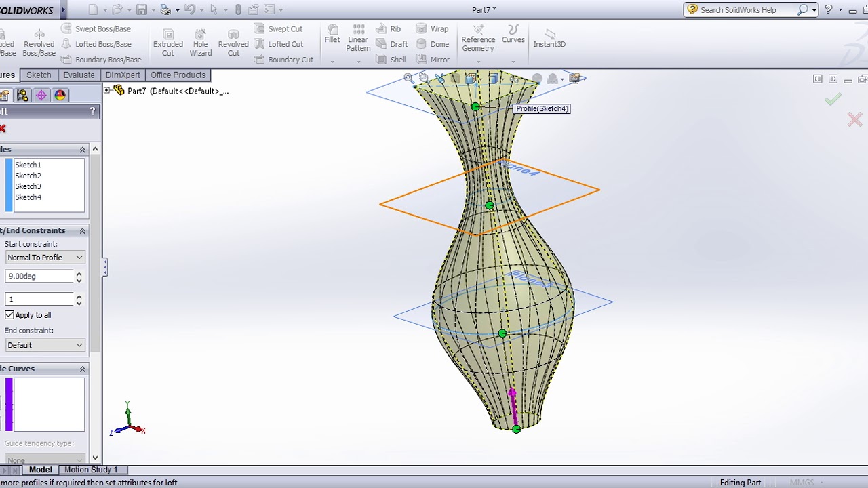The image size is (868, 488).
Task: Collapse the Guide Curves section
Action: click(83, 369)
